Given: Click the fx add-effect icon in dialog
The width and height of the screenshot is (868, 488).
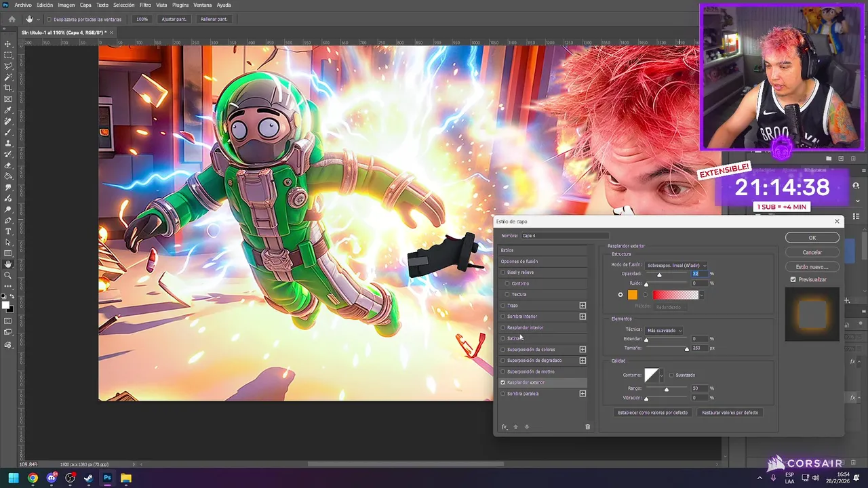Looking at the screenshot, I should click(x=504, y=427).
